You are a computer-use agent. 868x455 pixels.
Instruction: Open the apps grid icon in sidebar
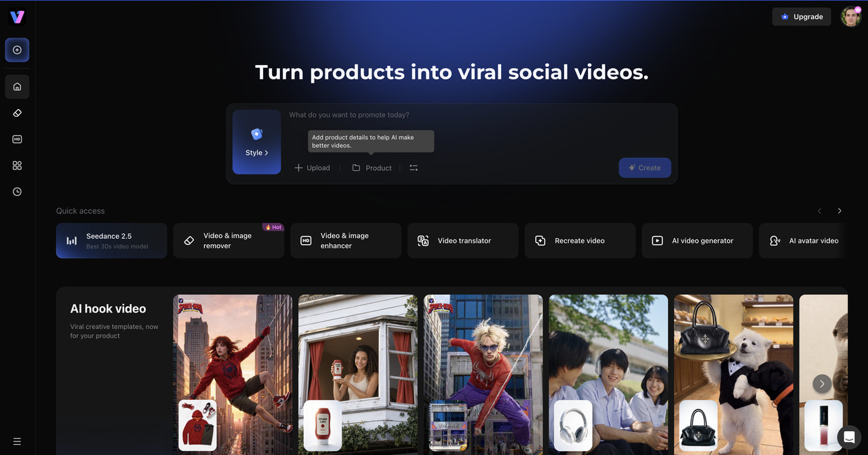[17, 165]
